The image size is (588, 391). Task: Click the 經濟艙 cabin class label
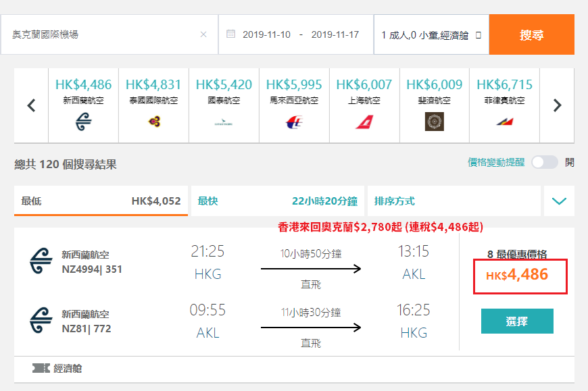[68, 369]
